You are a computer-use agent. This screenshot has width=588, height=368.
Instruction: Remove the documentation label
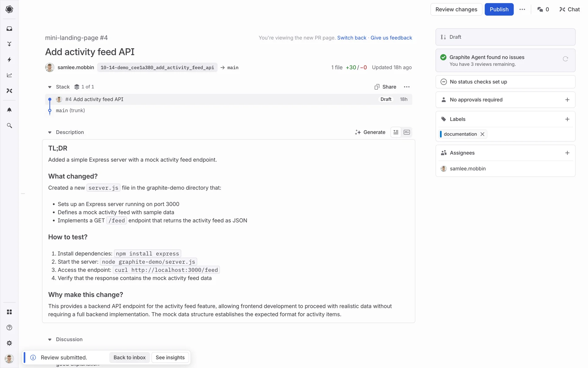(482, 134)
